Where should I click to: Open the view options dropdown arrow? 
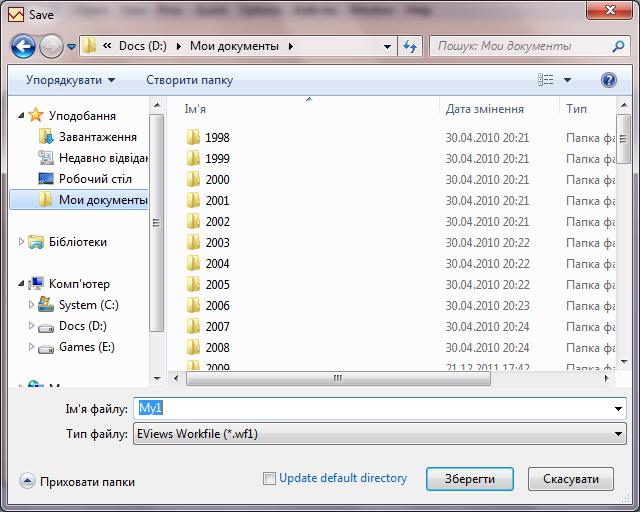567,80
